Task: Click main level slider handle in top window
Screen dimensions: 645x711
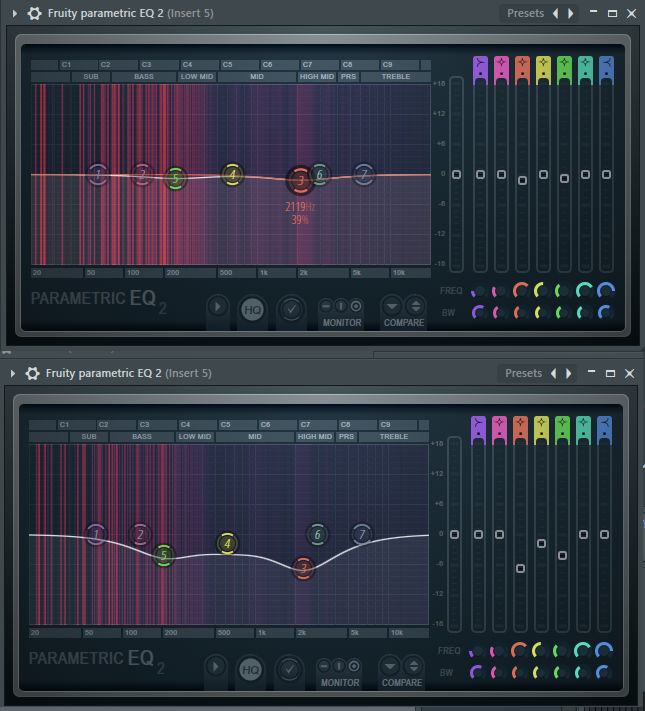Action: (x=457, y=175)
